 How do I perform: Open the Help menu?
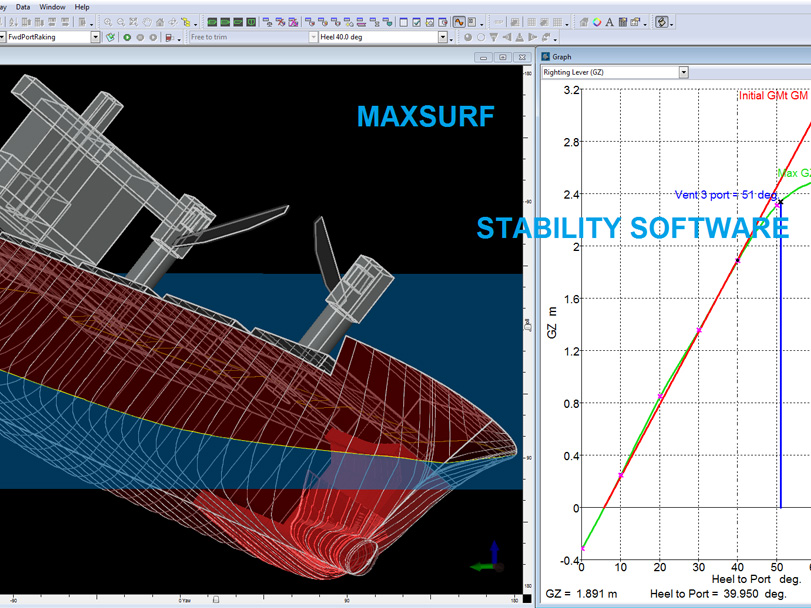(82, 6)
